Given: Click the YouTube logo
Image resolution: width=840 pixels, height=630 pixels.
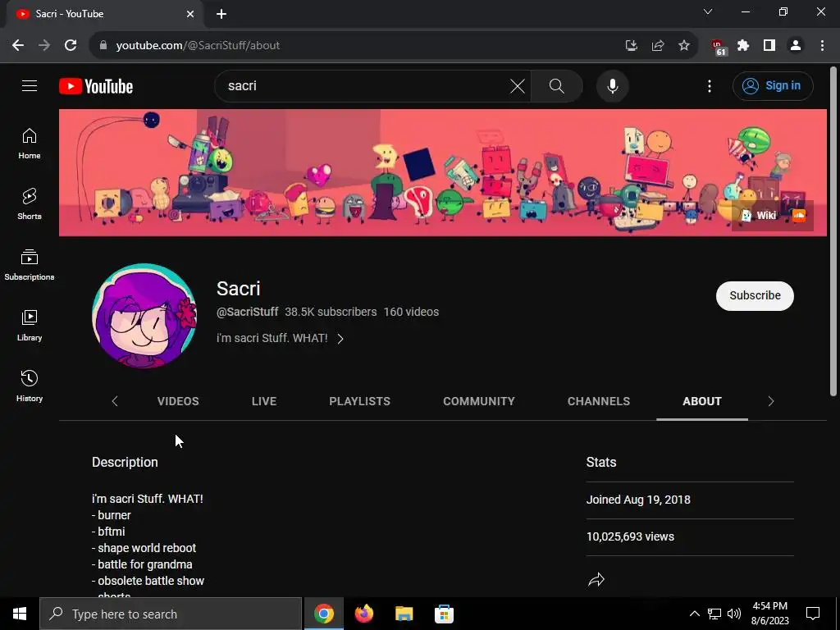Looking at the screenshot, I should pyautogui.click(x=96, y=86).
